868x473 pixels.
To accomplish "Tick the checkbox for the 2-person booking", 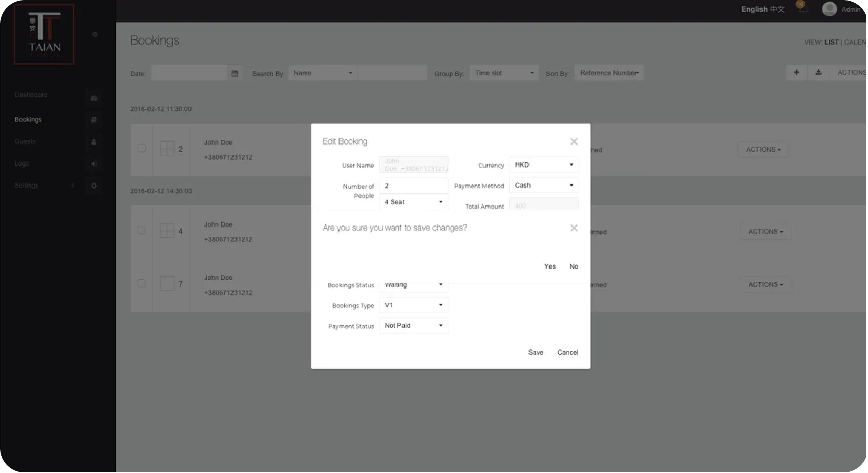I will 142,149.
